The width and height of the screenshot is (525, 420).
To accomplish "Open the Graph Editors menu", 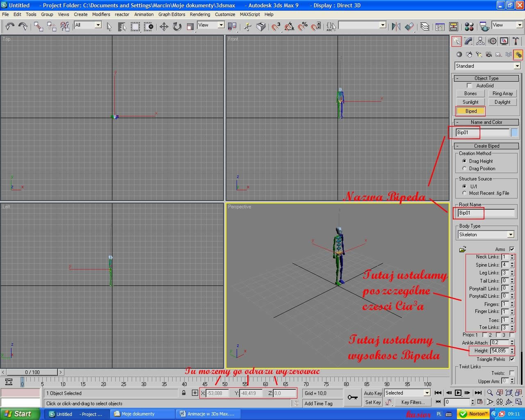I will (x=171, y=14).
